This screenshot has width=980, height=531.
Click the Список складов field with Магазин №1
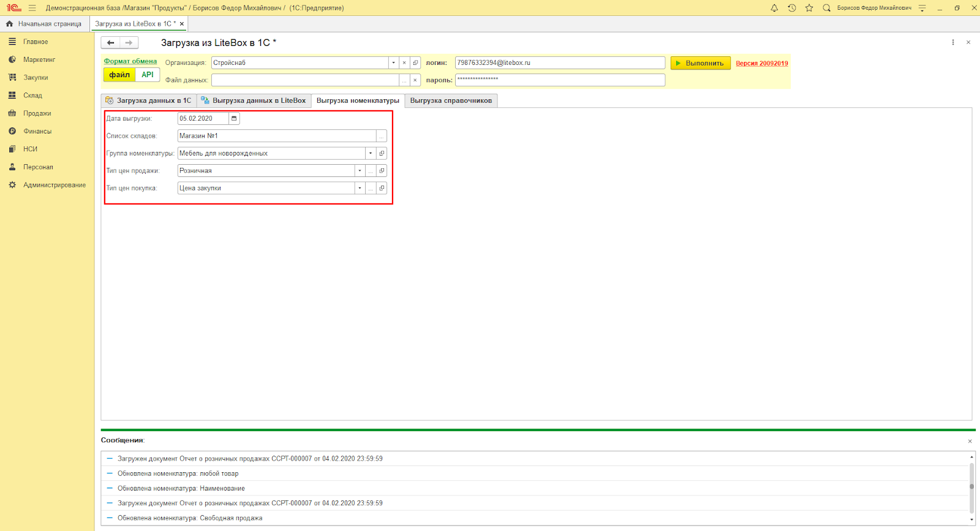click(277, 136)
